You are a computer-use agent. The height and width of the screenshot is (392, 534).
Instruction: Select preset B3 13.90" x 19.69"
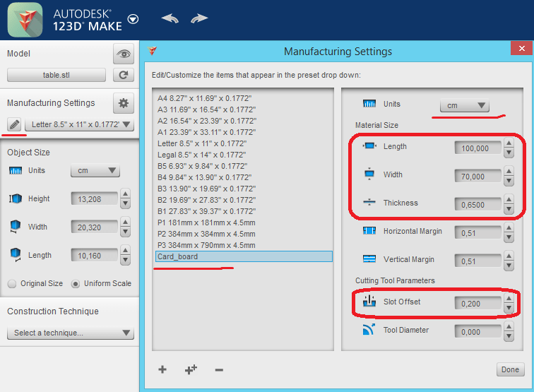point(206,189)
